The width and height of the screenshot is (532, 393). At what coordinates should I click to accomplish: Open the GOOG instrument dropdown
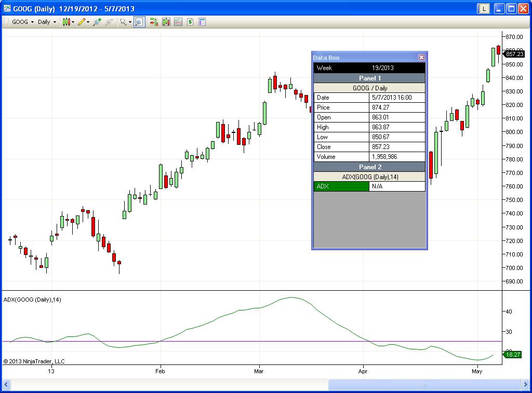tap(22, 22)
